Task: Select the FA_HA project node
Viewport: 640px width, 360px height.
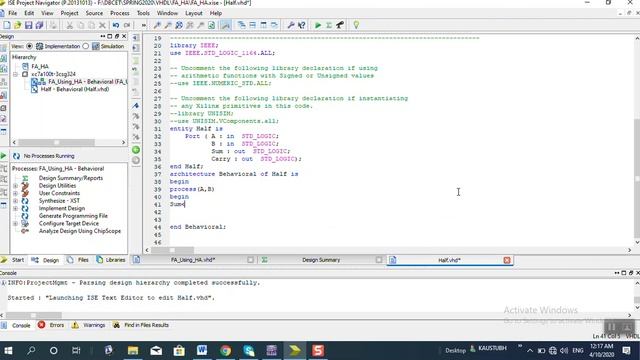Action: (40, 67)
